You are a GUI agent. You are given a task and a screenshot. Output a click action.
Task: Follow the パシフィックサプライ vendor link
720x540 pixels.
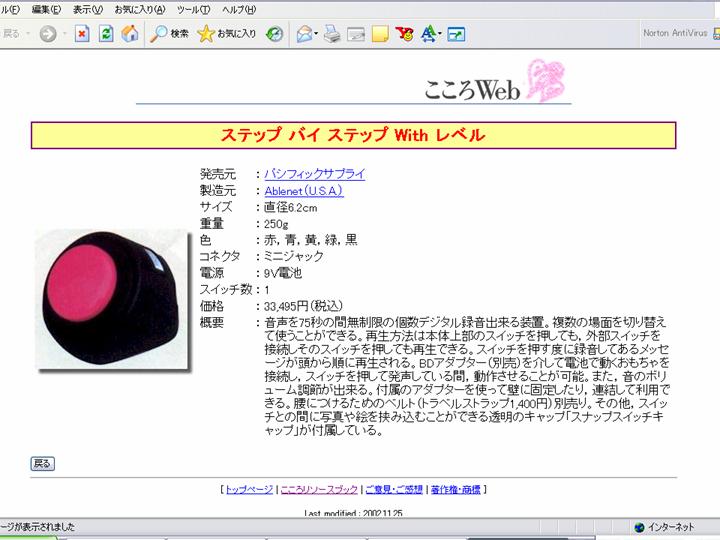(x=315, y=174)
